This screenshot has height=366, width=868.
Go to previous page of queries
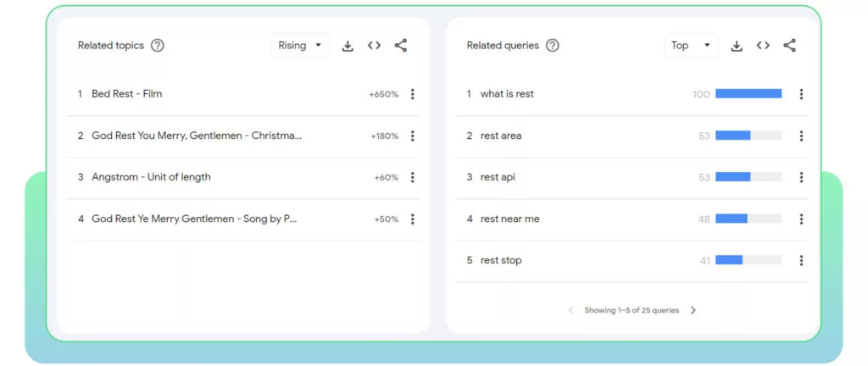click(570, 310)
